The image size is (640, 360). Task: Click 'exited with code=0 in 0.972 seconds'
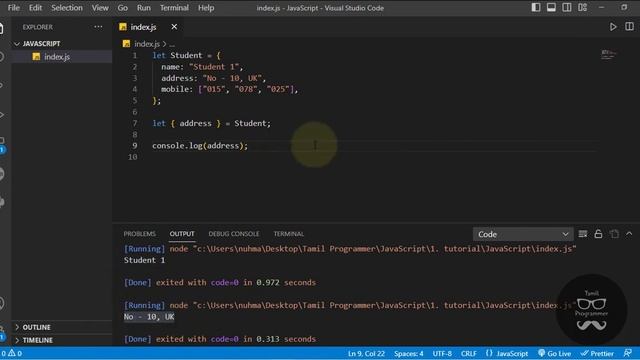[236, 282]
